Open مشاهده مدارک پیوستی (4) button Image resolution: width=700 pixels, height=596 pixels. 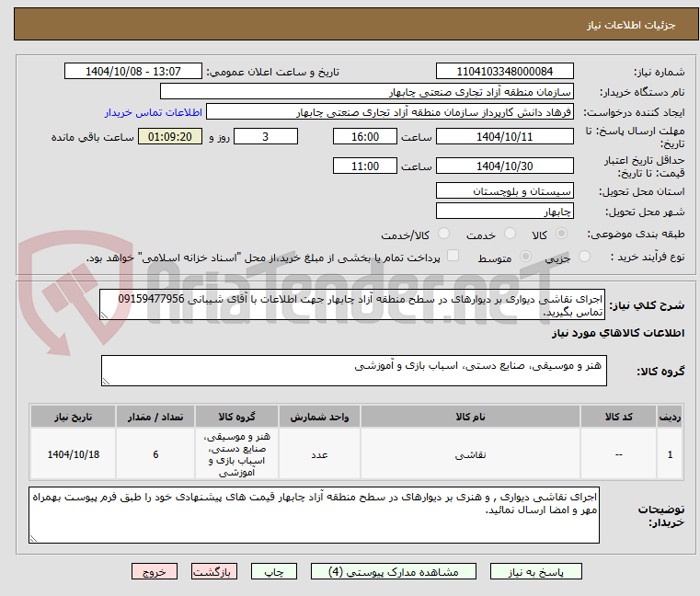pos(394,571)
